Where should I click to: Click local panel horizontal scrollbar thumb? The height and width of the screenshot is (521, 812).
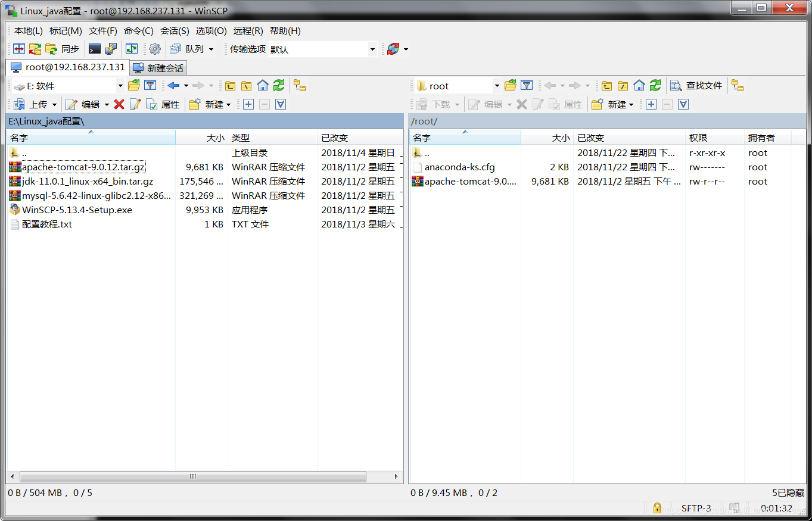click(192, 477)
